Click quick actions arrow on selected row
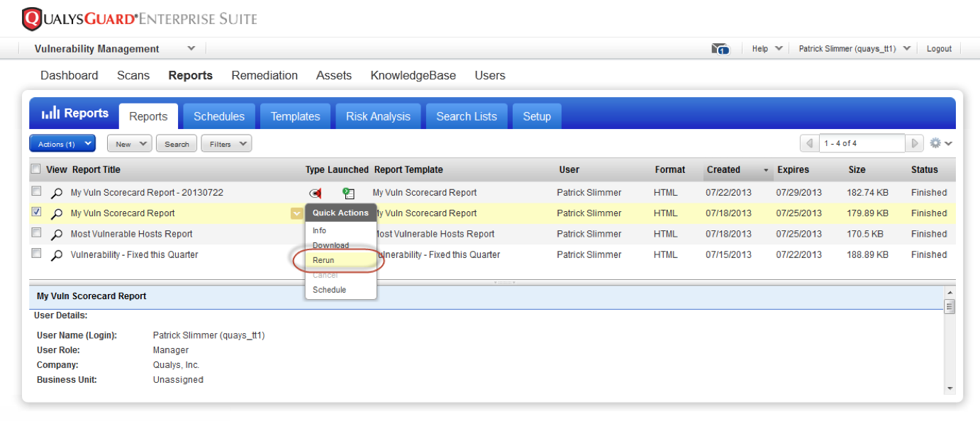Viewport: 980px width, 421px height. (x=296, y=213)
